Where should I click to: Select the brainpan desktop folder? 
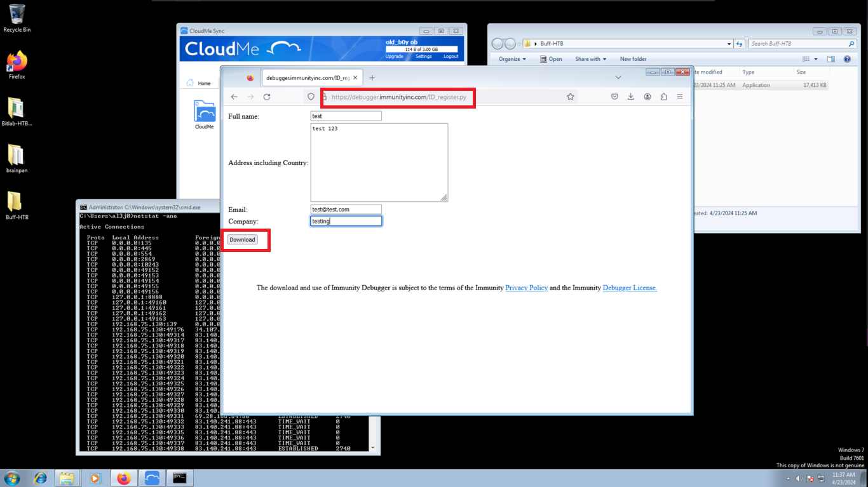coord(17,159)
